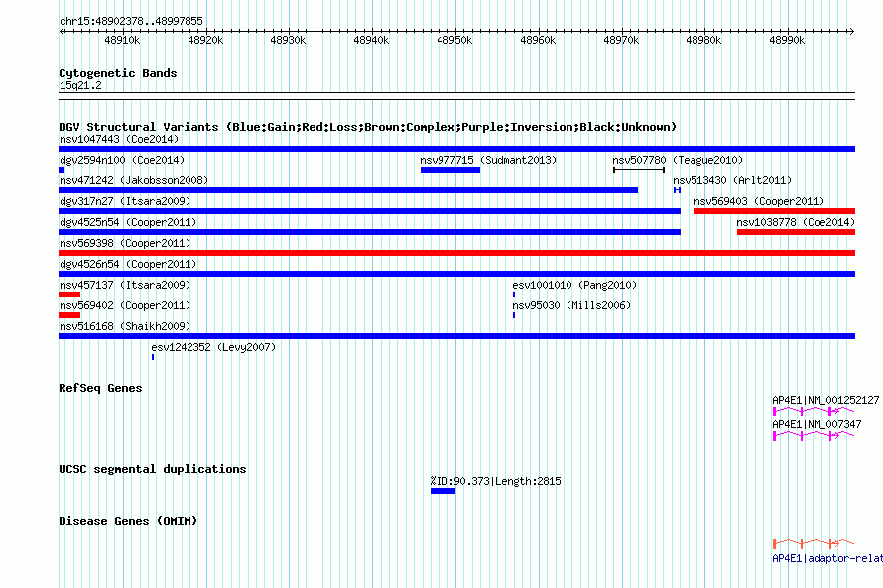The image size is (883, 588).
Task: Click the DGV Structural Variants track title
Action: tap(368, 127)
